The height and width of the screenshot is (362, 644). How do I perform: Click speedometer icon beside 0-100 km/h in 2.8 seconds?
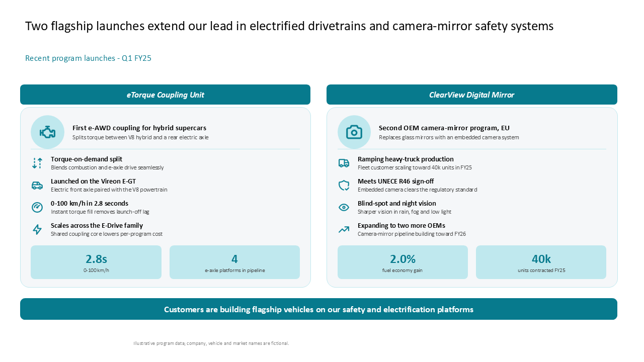click(37, 207)
